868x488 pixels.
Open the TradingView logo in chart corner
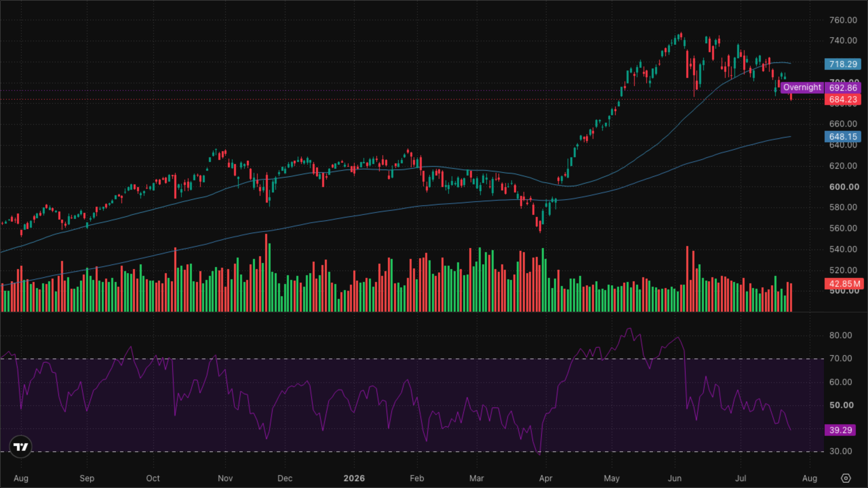[x=20, y=447]
